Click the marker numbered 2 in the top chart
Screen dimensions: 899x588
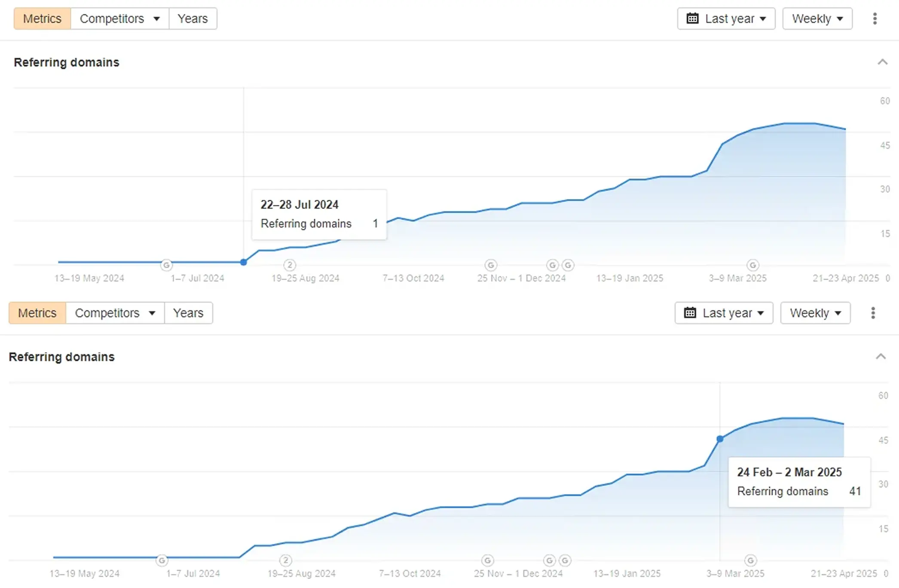tap(290, 265)
